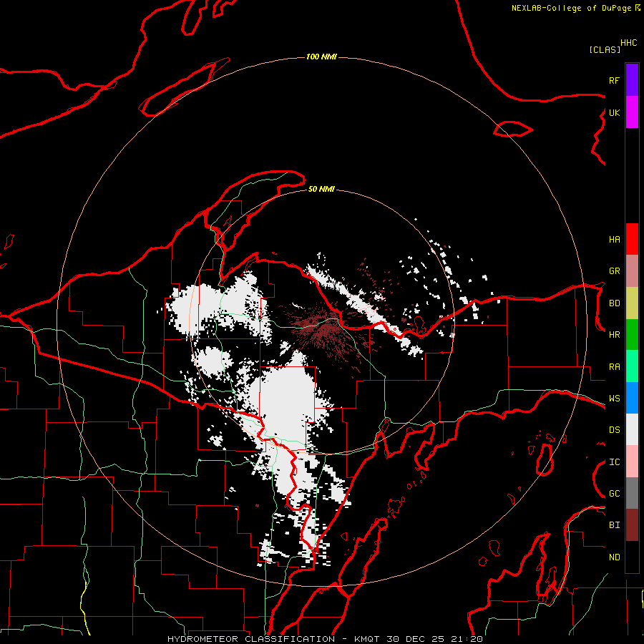644x644 pixels.
Task: Click the BD legend label
Action: (x=614, y=303)
